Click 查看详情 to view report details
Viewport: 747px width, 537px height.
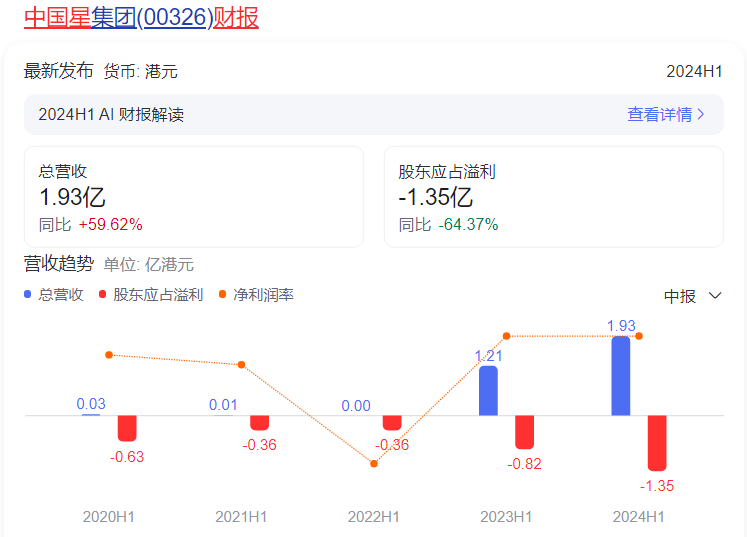(x=659, y=114)
